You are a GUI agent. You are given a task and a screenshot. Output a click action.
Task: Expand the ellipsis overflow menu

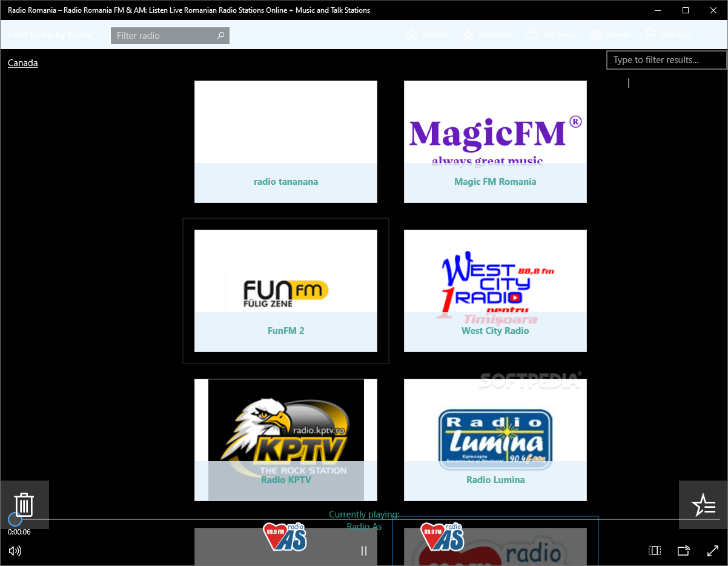click(x=713, y=35)
